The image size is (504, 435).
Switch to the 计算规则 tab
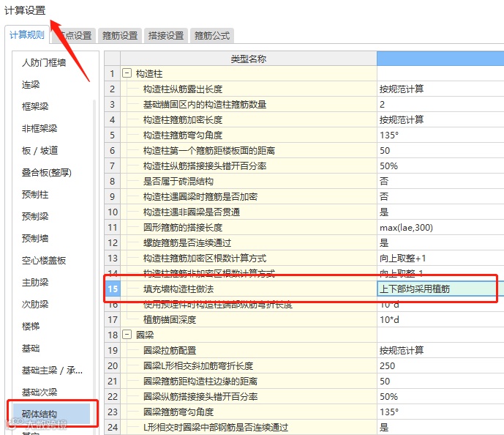(26, 34)
